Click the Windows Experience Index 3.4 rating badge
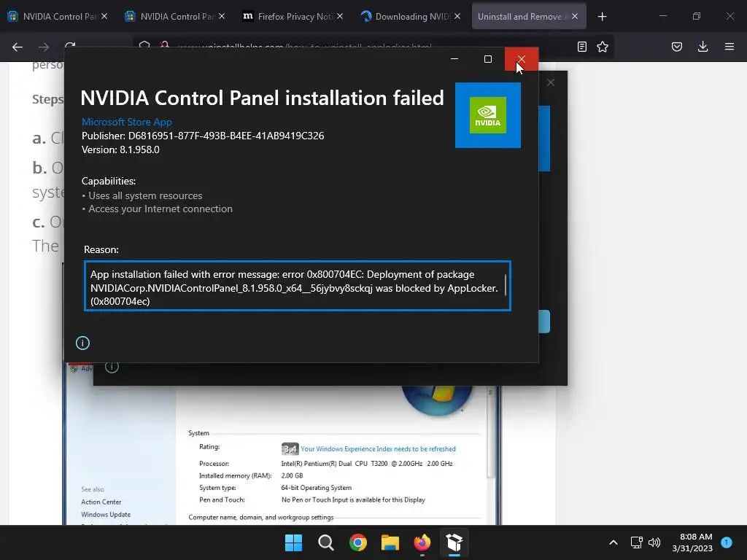The image size is (747, 560). 290,448
